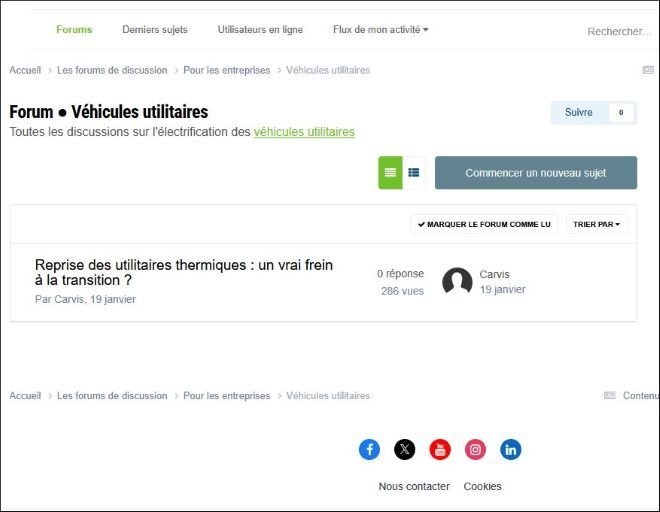The height and width of the screenshot is (512, 660).
Task: Open topic 'Reprise des utilitaires thermiques'
Action: click(x=184, y=273)
